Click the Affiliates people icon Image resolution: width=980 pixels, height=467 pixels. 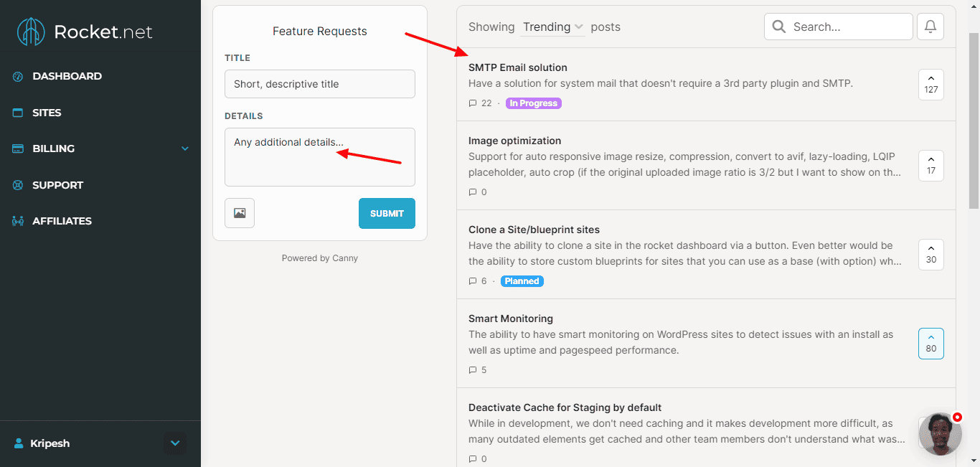(x=18, y=221)
